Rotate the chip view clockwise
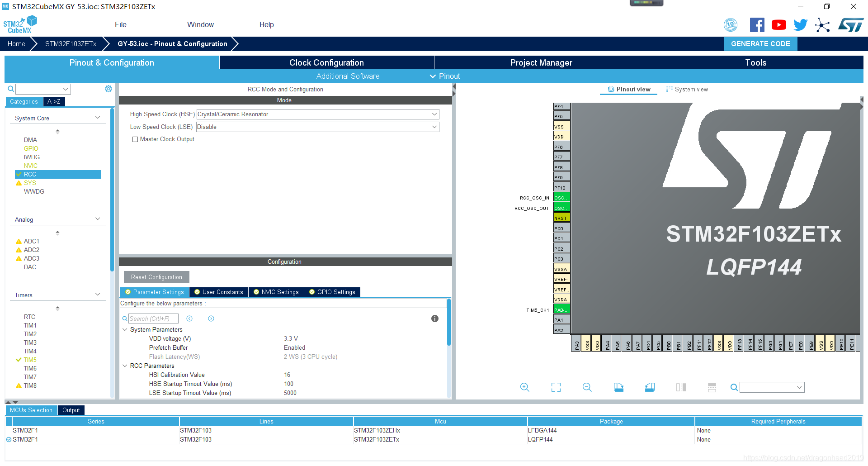The width and height of the screenshot is (868, 466). pos(618,387)
